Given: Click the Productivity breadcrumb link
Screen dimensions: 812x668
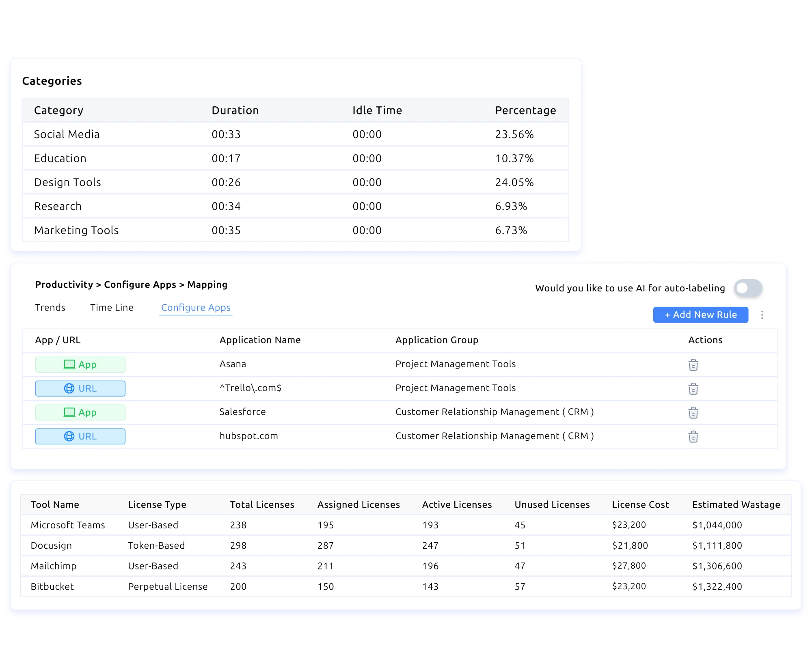Looking at the screenshot, I should 64,284.
